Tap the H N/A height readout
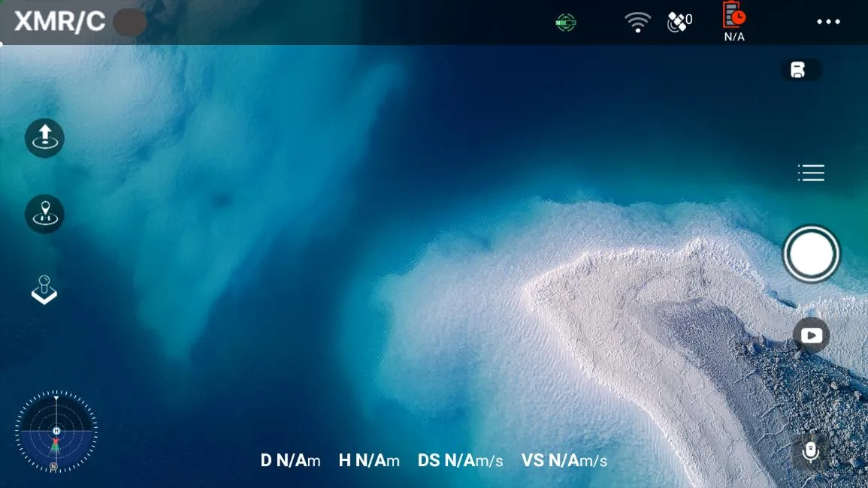Screen dimensions: 868x488 click(369, 460)
